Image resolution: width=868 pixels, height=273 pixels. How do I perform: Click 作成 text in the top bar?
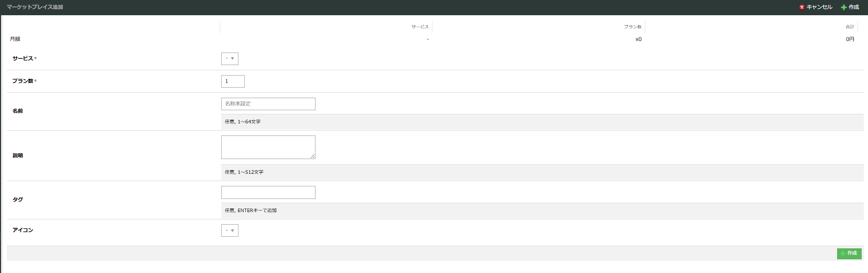[854, 7]
